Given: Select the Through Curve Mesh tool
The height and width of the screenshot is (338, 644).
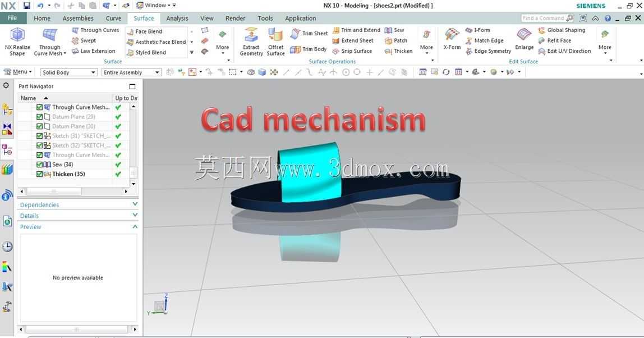Looking at the screenshot, I should pyautogui.click(x=50, y=42).
